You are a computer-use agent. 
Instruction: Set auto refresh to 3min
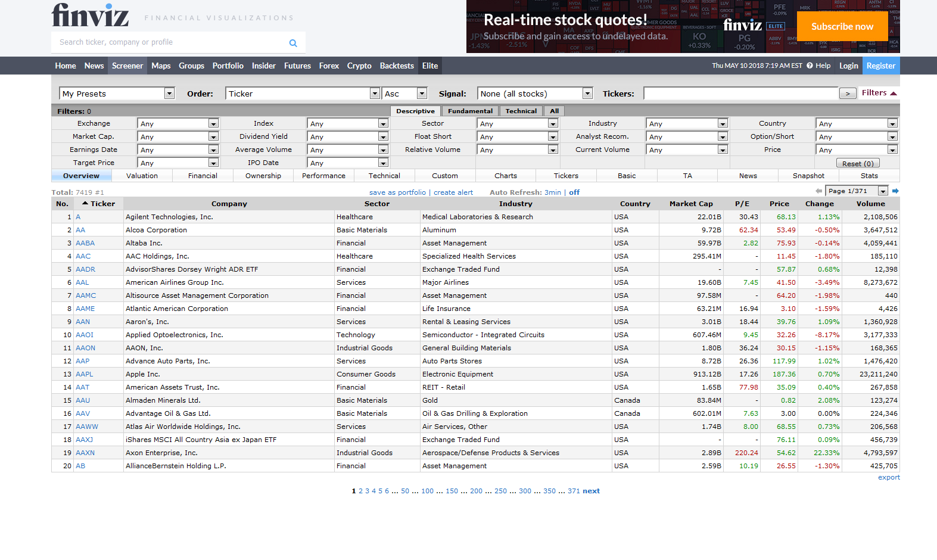pyautogui.click(x=553, y=192)
